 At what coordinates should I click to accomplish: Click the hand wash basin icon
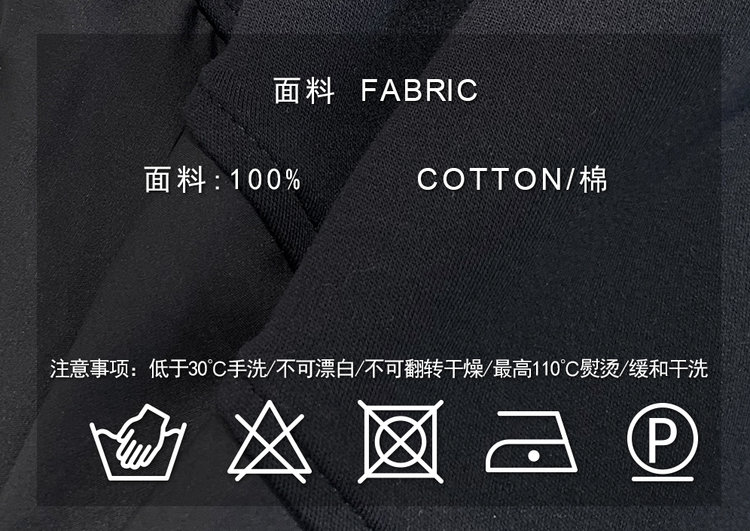pyautogui.click(x=138, y=442)
